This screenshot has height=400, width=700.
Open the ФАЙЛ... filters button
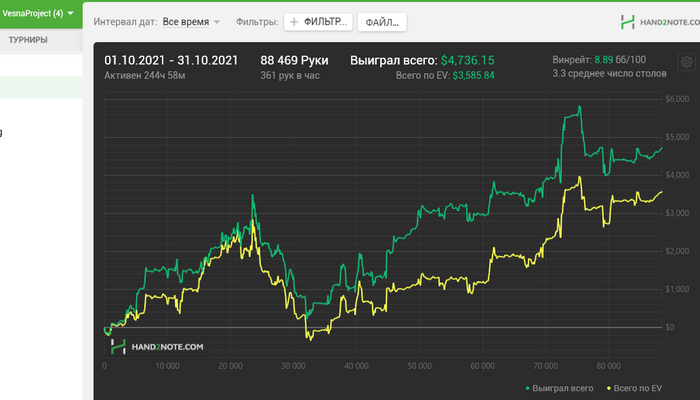(382, 22)
